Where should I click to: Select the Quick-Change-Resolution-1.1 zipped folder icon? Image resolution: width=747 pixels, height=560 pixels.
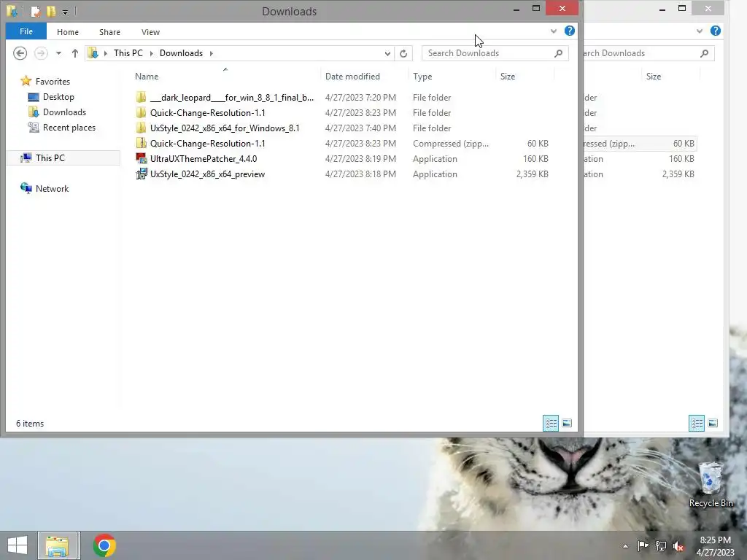[141, 143]
